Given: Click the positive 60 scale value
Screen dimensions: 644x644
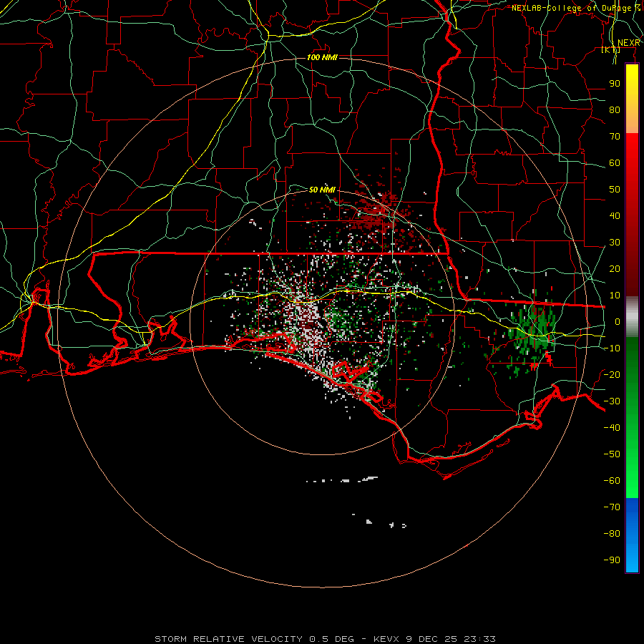Looking at the screenshot, I should [615, 162].
